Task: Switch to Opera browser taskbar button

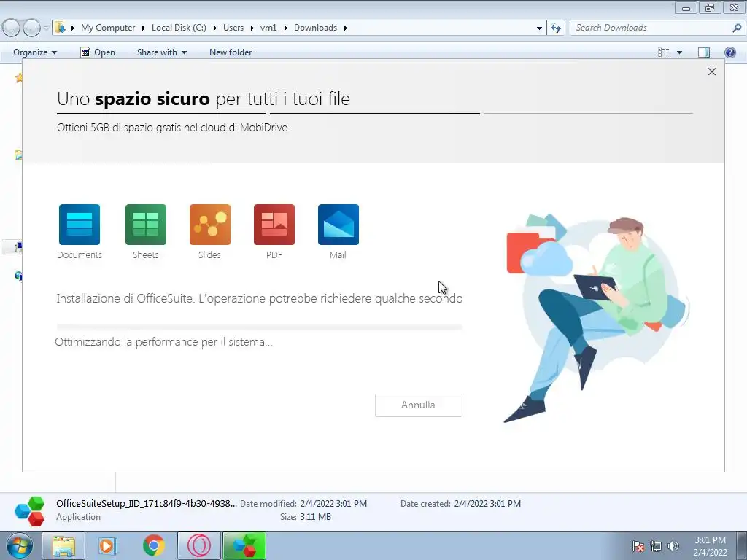Action: pyautogui.click(x=199, y=545)
